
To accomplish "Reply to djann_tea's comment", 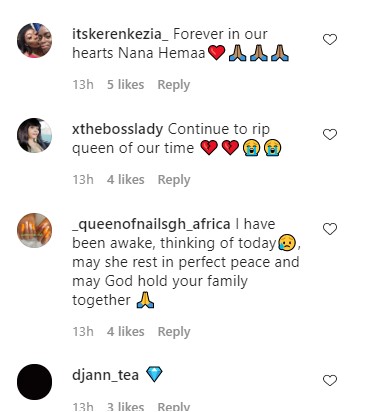I will [x=174, y=407].
